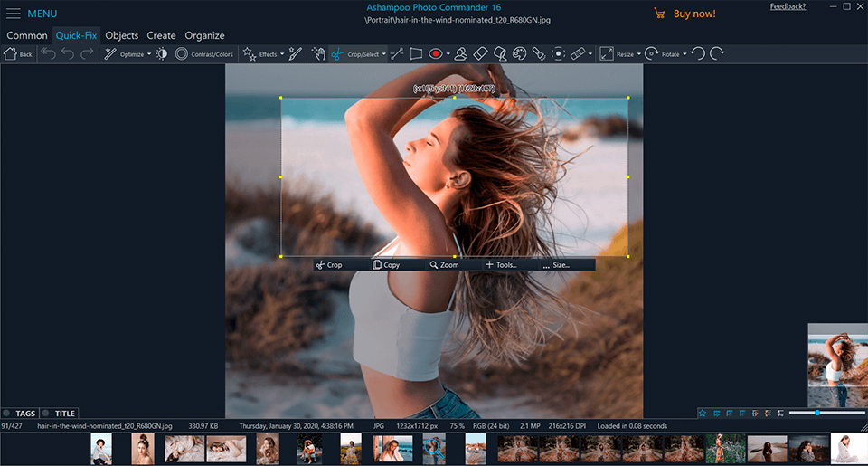
Task: Switch to the Objects tab
Action: [x=122, y=35]
